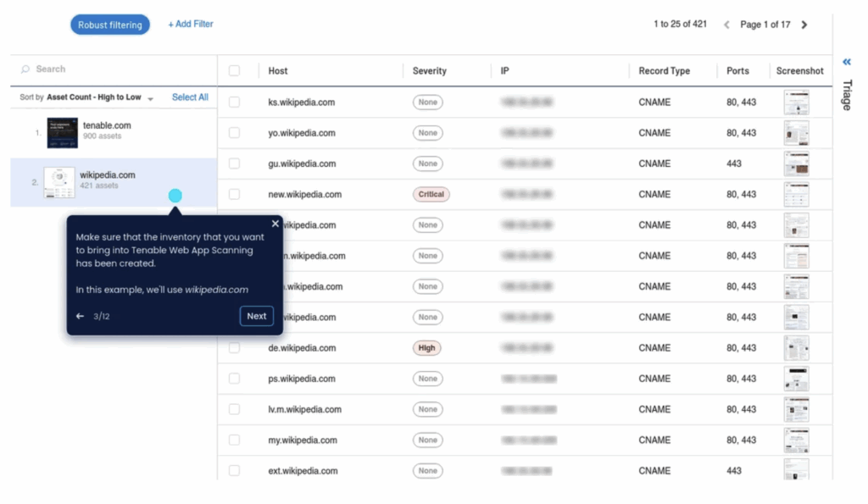Check the gu.wikipedia.com row checkbox

pyautogui.click(x=234, y=163)
